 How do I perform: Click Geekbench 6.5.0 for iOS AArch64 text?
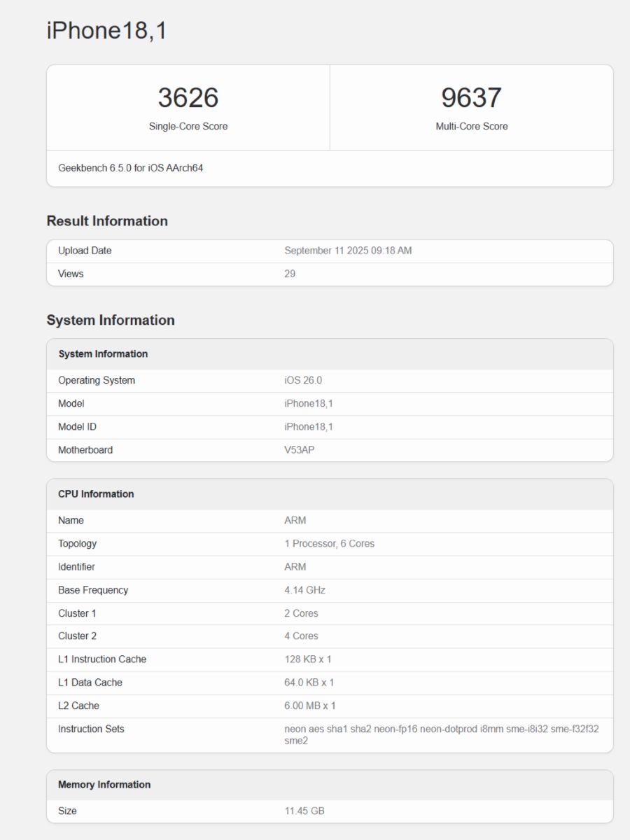(131, 168)
